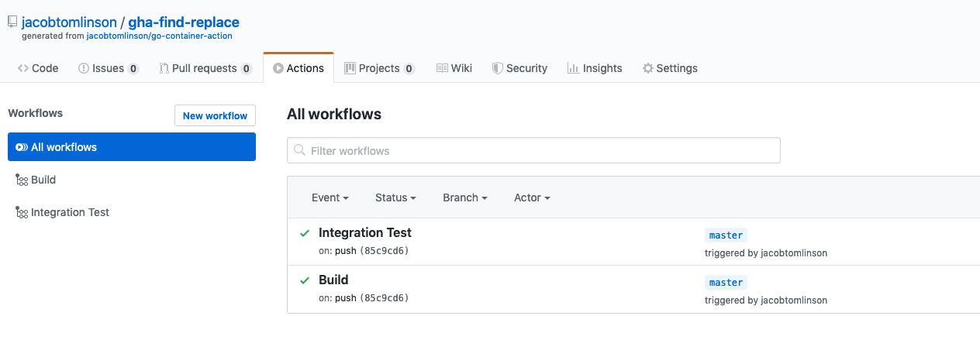
Task: Click the master branch label of Integration Test
Action: (x=726, y=235)
